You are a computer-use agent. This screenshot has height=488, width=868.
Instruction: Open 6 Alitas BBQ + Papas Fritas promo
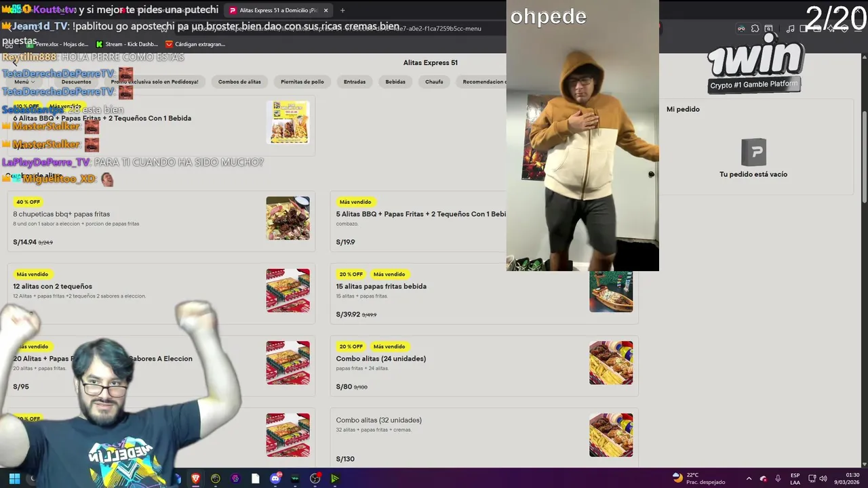point(161,125)
